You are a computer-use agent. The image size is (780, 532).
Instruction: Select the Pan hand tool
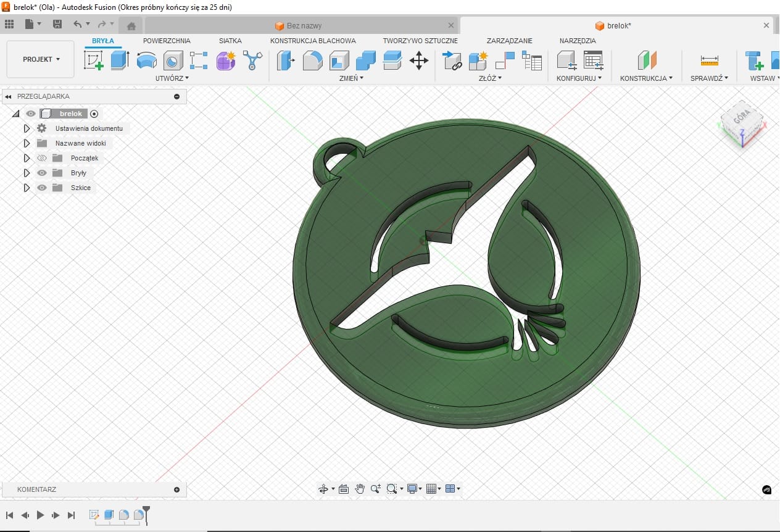tap(360, 489)
